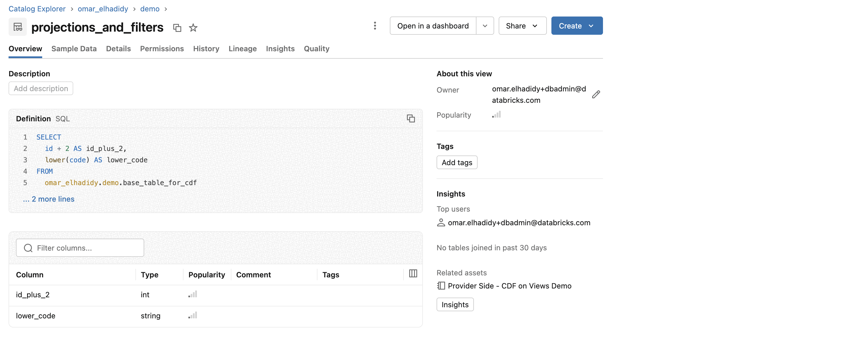The width and height of the screenshot is (868, 344).
Task: Click the user icon under Top users
Action: 441,222
